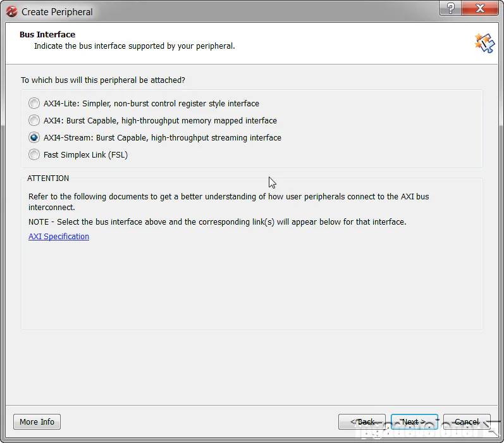Proceed by clicking Next

coord(414,422)
